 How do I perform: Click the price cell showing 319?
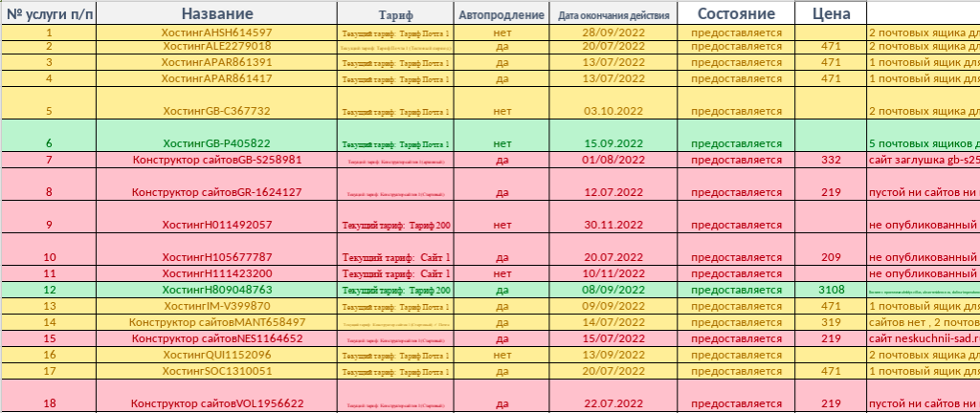tap(831, 322)
